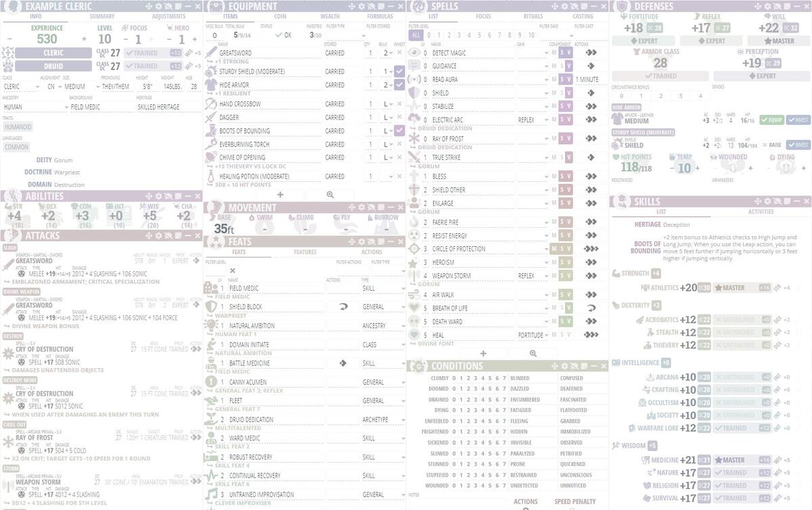Screen dimensions: 812x510
Task: Set Clumsy condition value to 3
Action: tap(476, 378)
